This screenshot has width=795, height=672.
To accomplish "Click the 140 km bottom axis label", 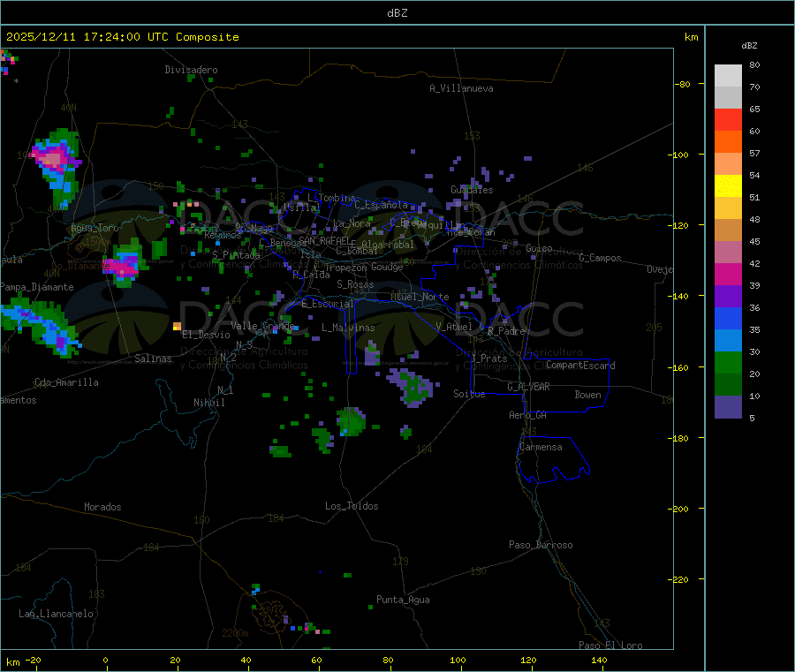I will point(599,660).
